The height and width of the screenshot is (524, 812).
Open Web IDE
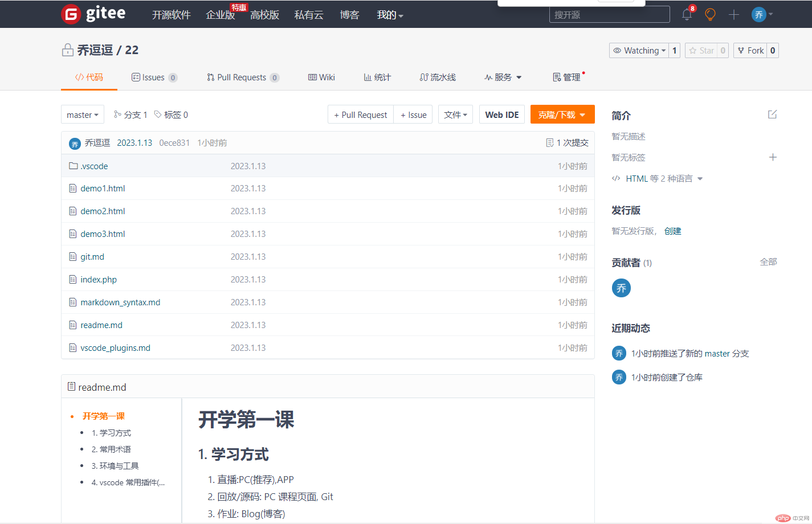(x=502, y=114)
